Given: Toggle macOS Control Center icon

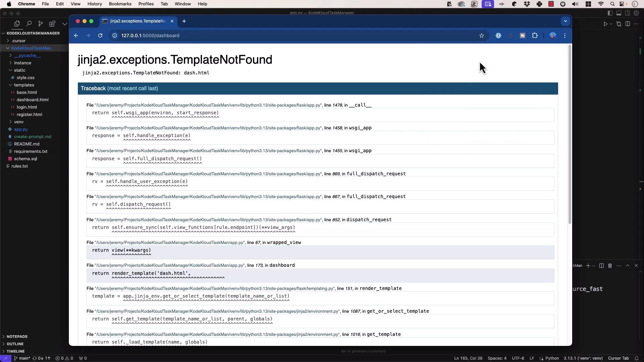Looking at the screenshot, I should (x=622, y=4).
